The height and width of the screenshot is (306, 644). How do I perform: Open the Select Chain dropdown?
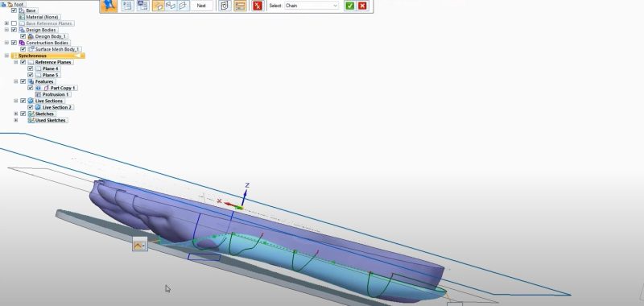pos(312,6)
